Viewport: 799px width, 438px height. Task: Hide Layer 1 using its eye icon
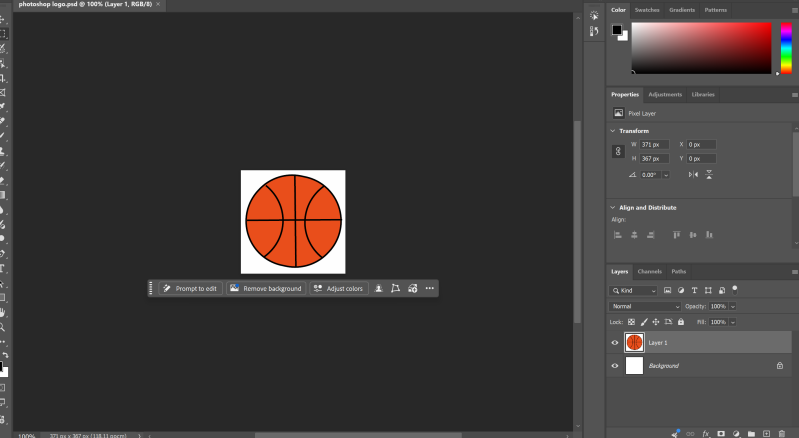pyautogui.click(x=615, y=343)
